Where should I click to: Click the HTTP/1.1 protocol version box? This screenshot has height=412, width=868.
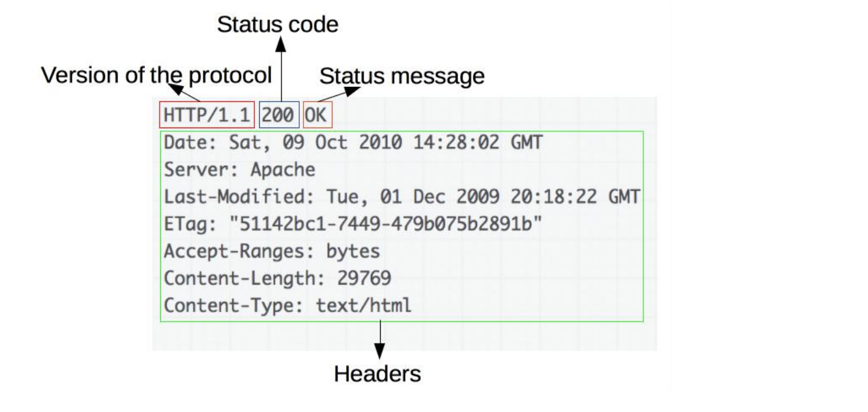point(207,115)
